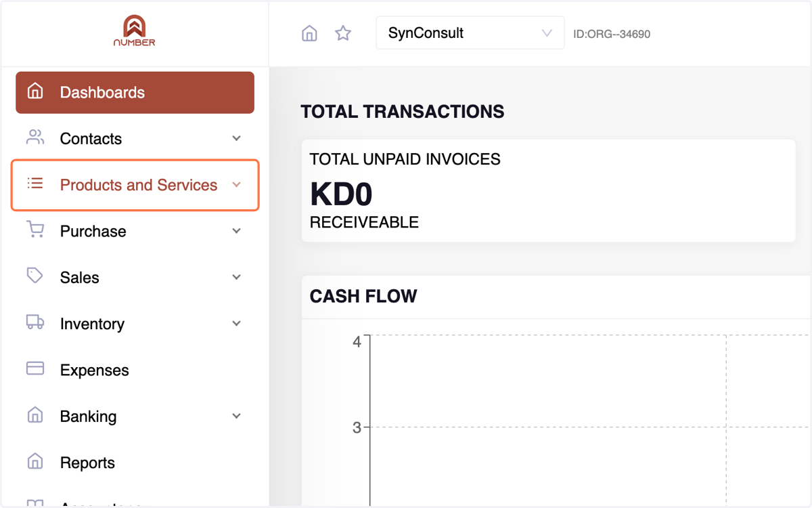Click the chart axis value 4
The image size is (812, 508).
[x=357, y=341]
